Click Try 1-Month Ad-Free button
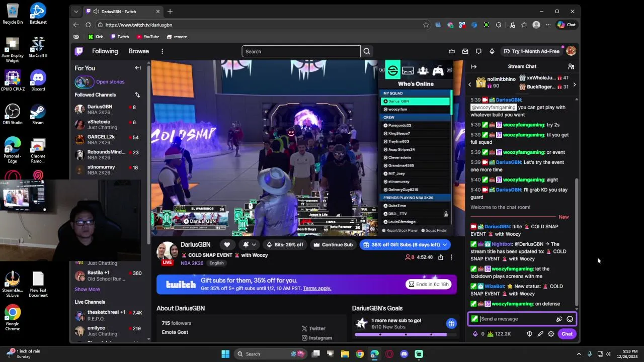Viewport: 644px width, 362px height. coord(531,51)
